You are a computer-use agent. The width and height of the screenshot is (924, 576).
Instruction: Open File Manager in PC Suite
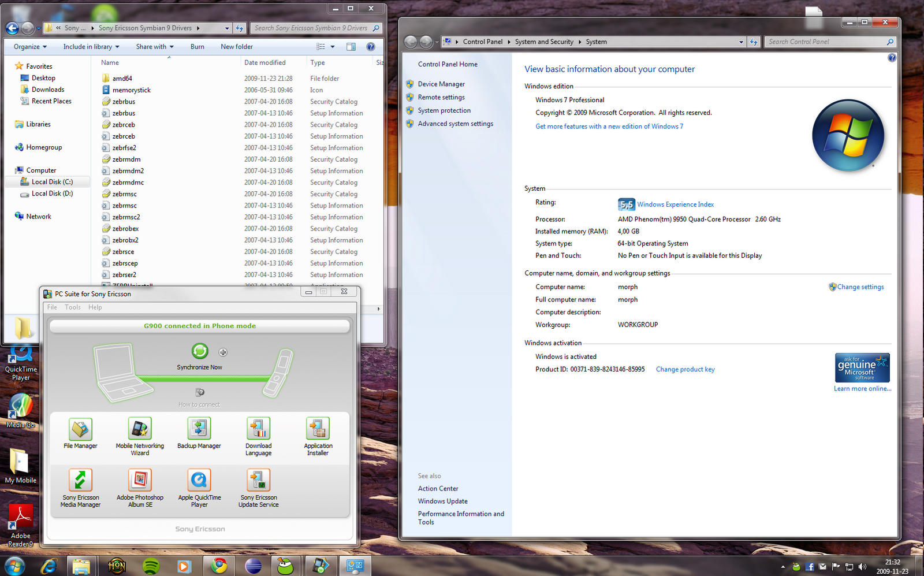pos(80,429)
